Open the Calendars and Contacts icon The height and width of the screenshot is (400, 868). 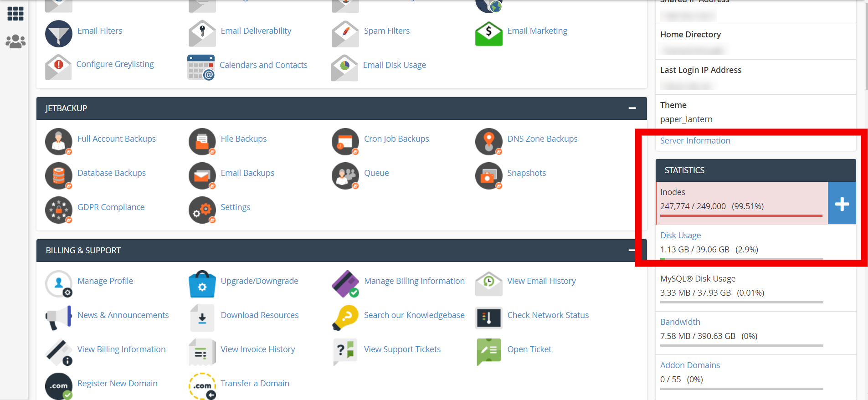click(x=201, y=67)
